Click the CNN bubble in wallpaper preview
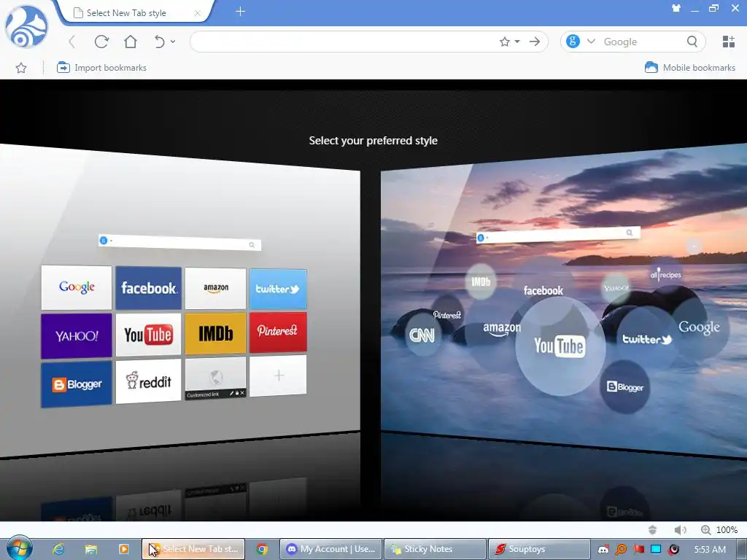747x560 pixels. coord(422,335)
